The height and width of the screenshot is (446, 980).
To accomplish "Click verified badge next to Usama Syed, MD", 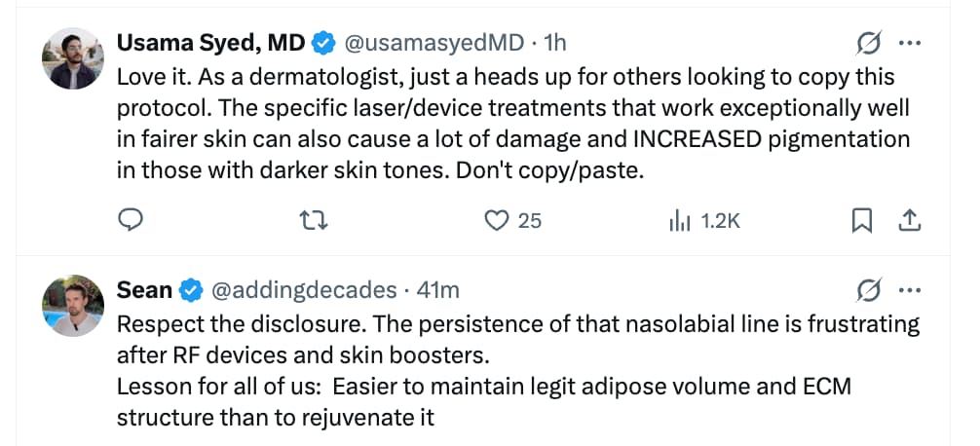I will coord(322,44).
